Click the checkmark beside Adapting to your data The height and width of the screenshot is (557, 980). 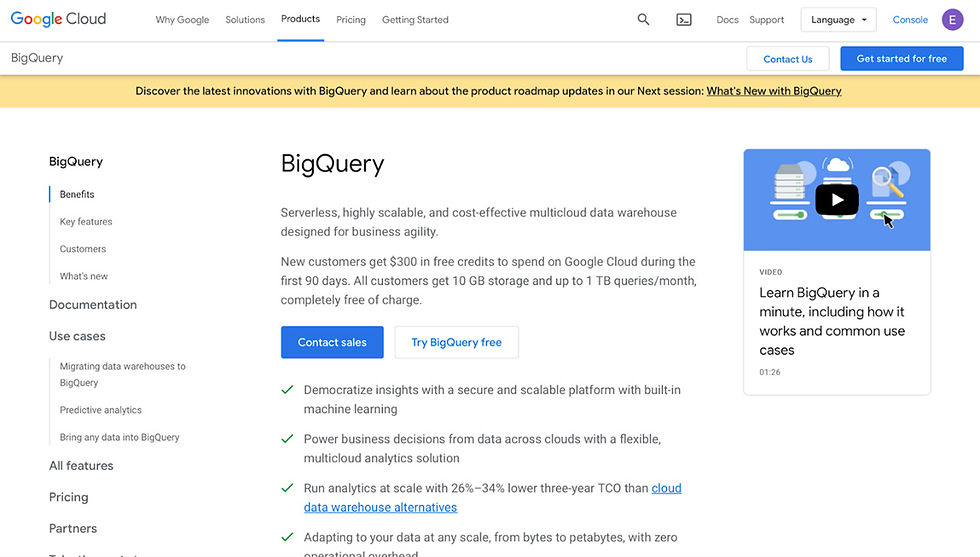pyautogui.click(x=288, y=537)
